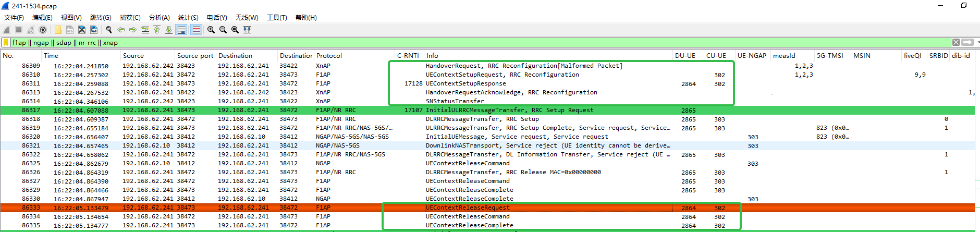980x232 pixels.
Task: Select packet 86309 HandoverRequest row
Action: pos(487,66)
